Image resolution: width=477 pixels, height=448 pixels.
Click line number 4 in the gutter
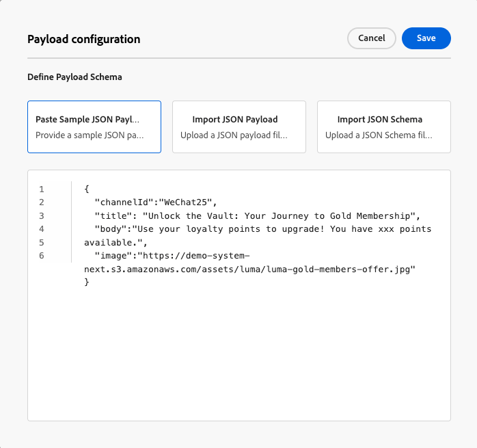[42, 229]
